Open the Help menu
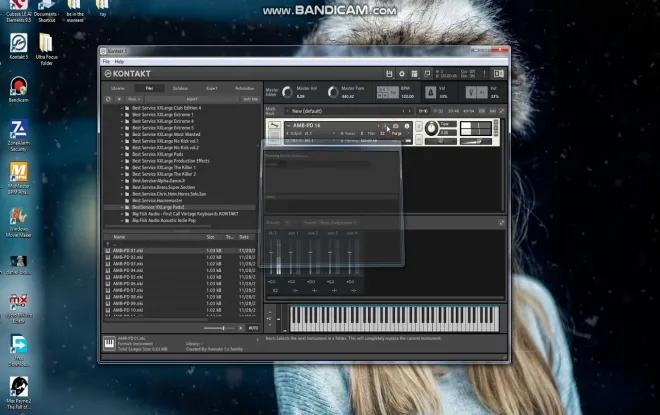Viewport: 660px width, 415px height. coord(119,61)
